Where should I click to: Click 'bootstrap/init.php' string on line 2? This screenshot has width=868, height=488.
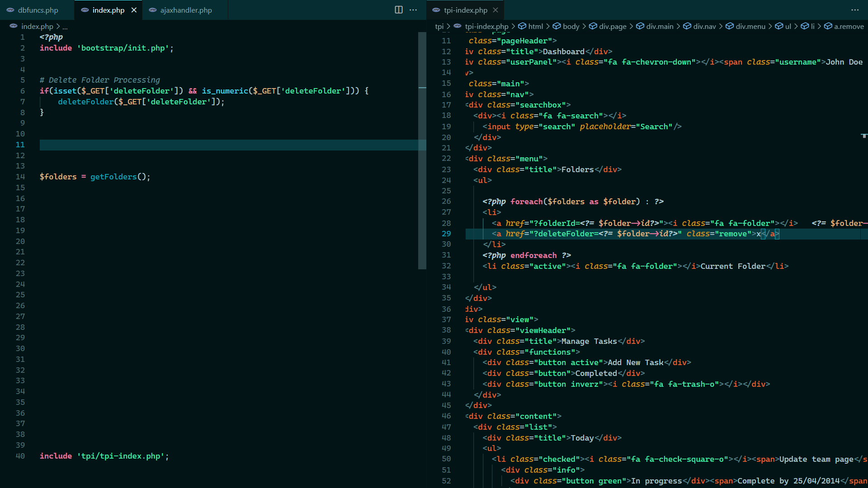pyautogui.click(x=123, y=48)
